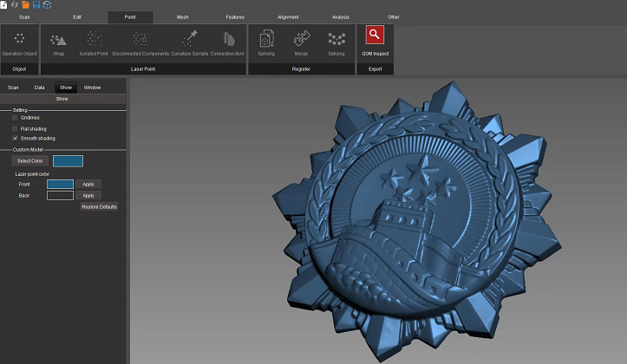Screen dimensions: 627x364
Task: Toggle the Flat shading checkbox
Action: click(16, 129)
